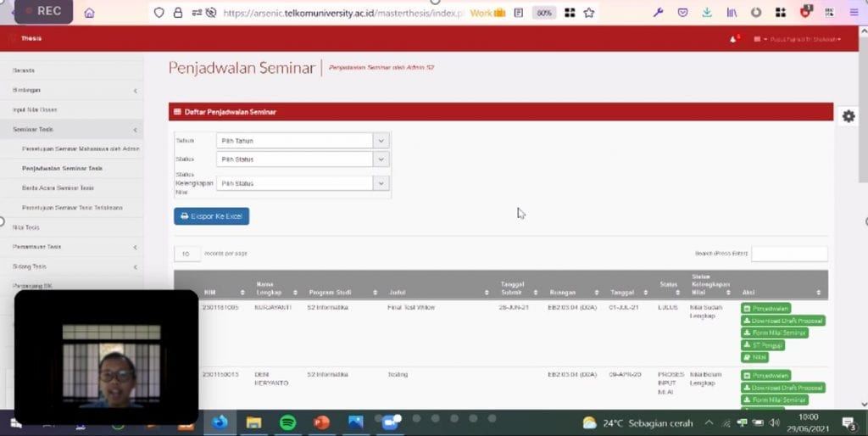Bookmark this page with the star icon
This screenshot has width=868, height=436.
(589, 13)
